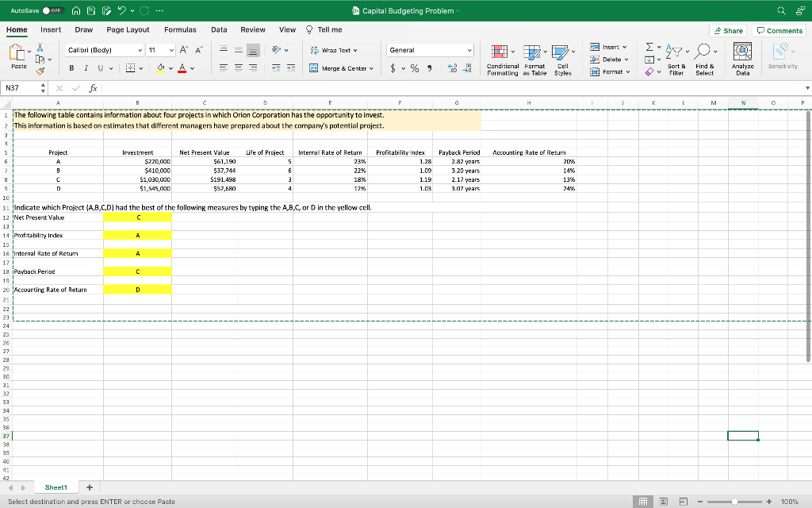Adjust the zoom slider in status bar
Screen dimensions: 812x508
point(734,502)
